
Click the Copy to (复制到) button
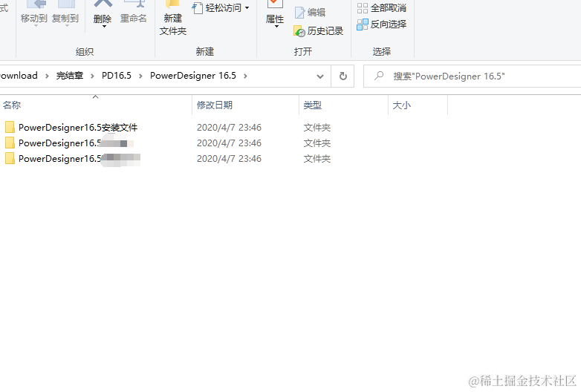click(x=65, y=14)
